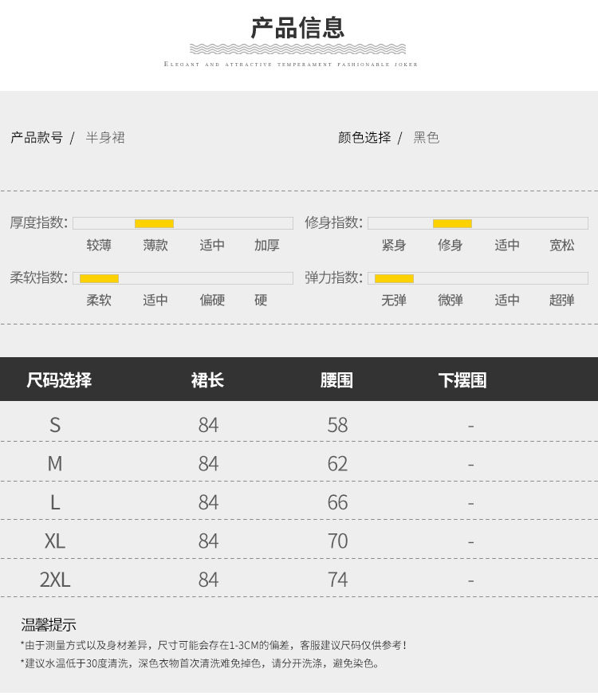Click waist value 62 for size M
598x700 pixels.
coord(337,464)
